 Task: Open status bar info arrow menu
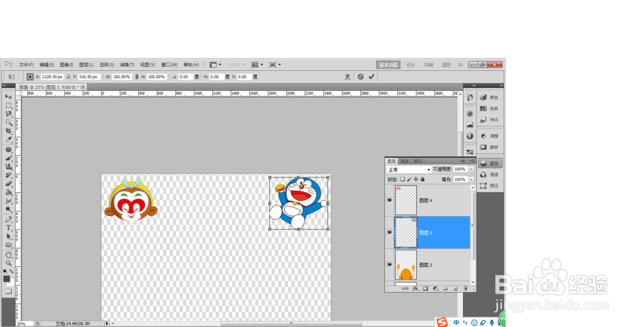tap(107, 324)
